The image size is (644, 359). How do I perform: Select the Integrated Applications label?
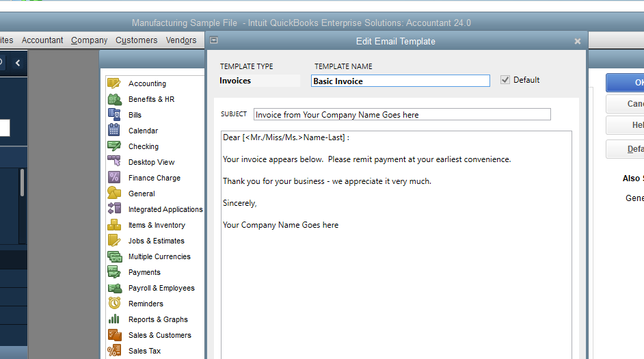(165, 209)
